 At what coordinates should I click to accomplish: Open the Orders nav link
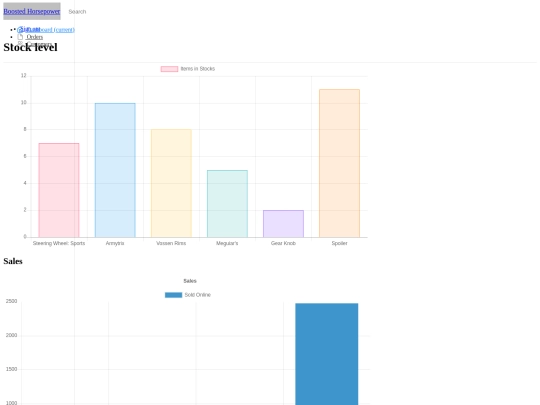click(34, 37)
